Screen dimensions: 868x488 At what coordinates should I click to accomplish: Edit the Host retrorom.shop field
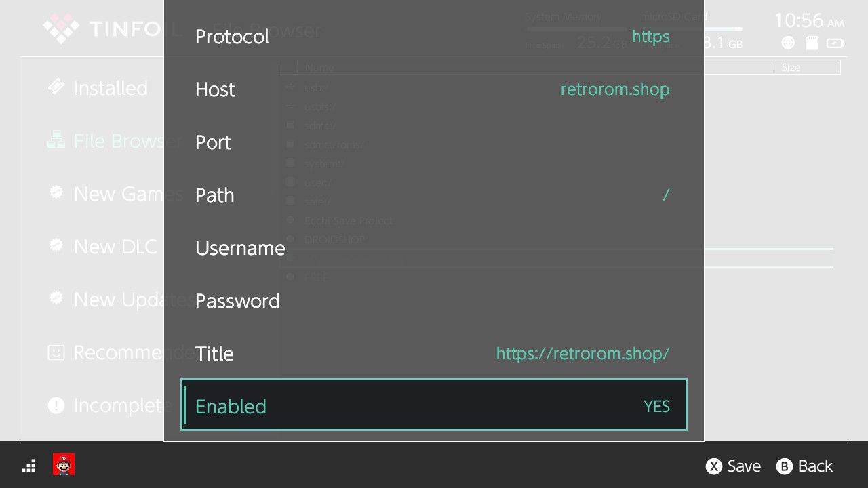[434, 89]
